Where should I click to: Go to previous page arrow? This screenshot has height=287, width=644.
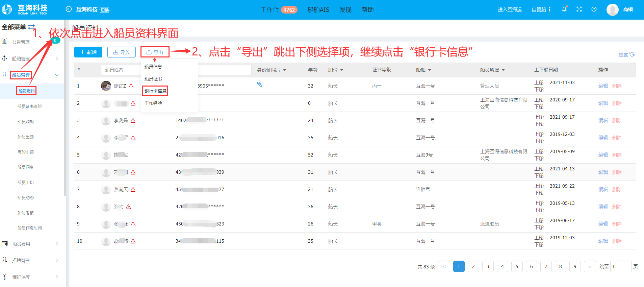(444, 266)
